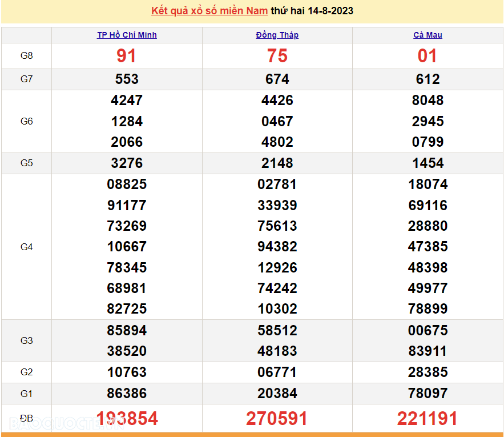Click Cà Mau special prize 221191

tap(428, 419)
